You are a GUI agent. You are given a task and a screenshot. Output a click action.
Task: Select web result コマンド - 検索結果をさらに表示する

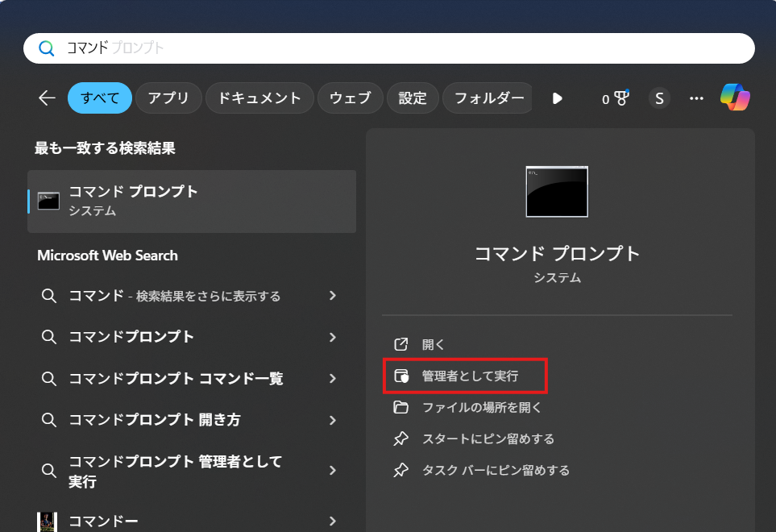[x=192, y=296]
